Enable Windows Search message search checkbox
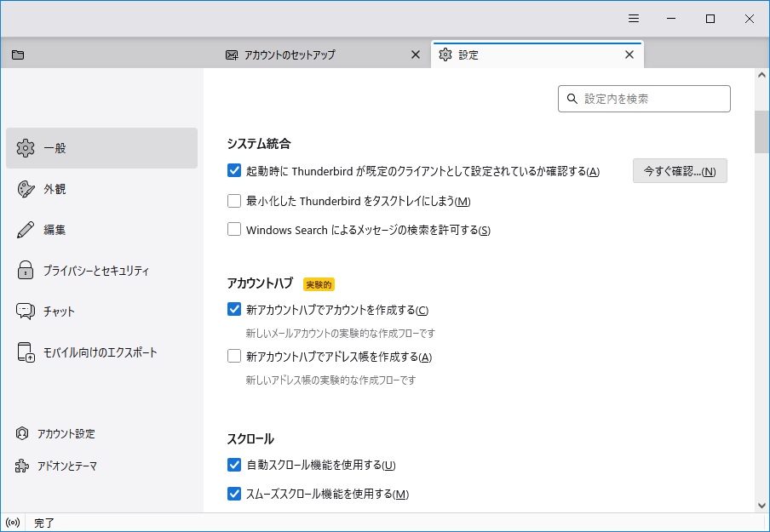770x532 pixels. (x=234, y=230)
